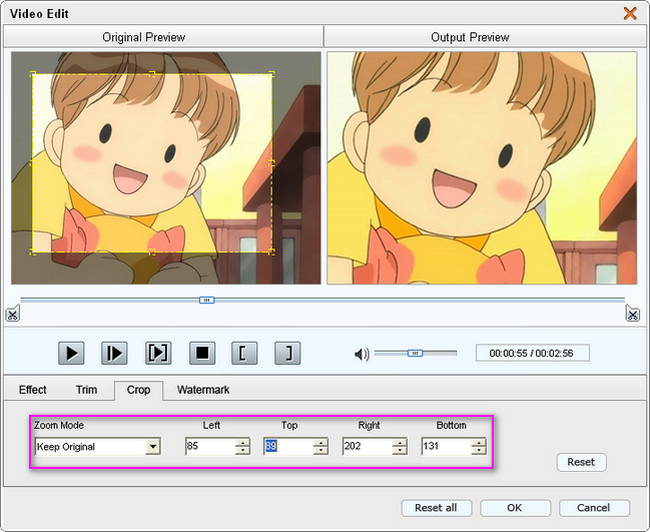The width and height of the screenshot is (650, 532).
Task: Confirm edits with the OK button
Action: click(515, 508)
